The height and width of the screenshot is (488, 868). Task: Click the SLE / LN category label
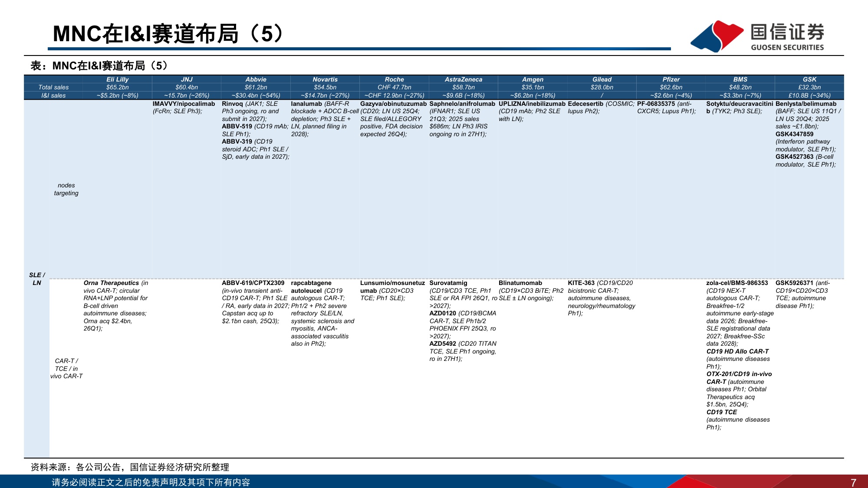tap(37, 279)
